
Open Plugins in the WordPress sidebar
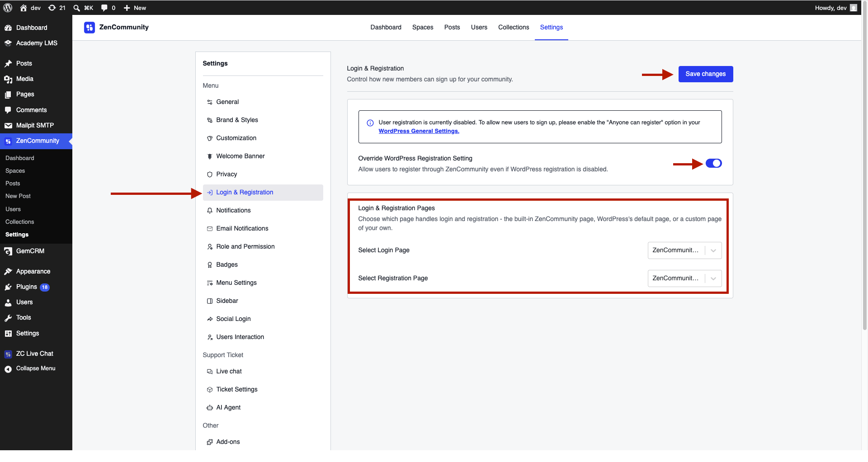coord(36,287)
